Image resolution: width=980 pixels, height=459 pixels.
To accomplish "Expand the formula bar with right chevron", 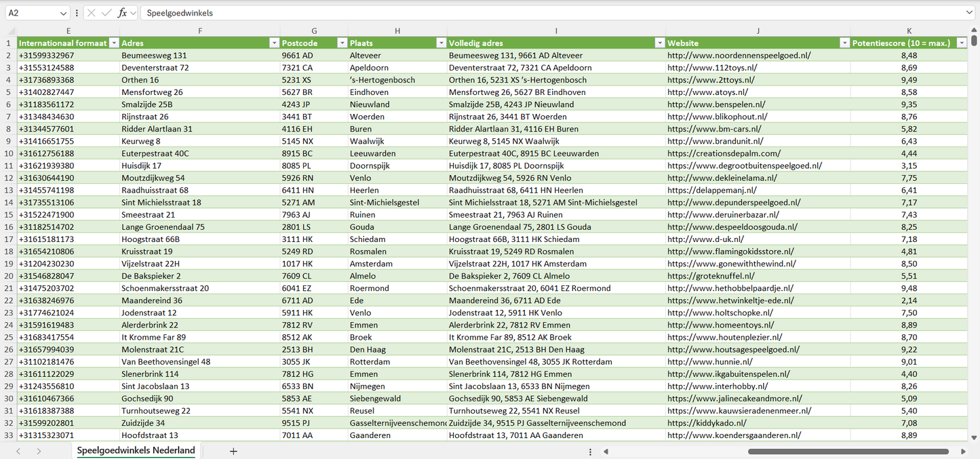I will point(969,13).
